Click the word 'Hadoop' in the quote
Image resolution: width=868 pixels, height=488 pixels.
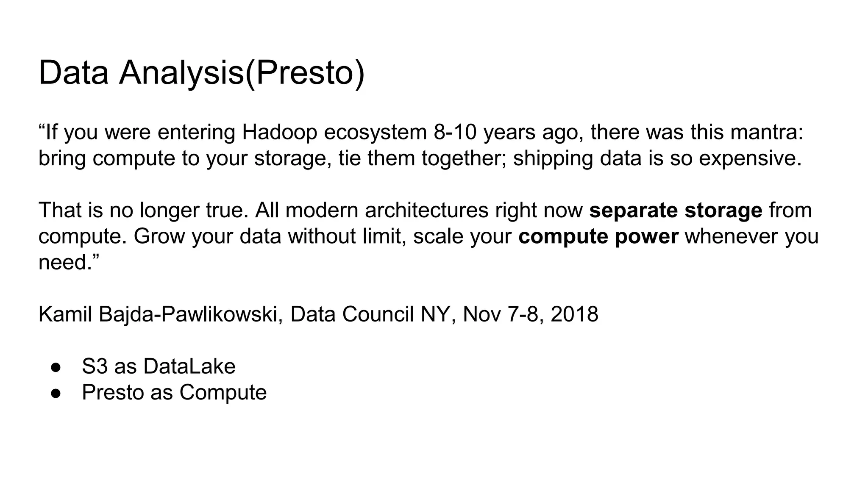[280, 132]
